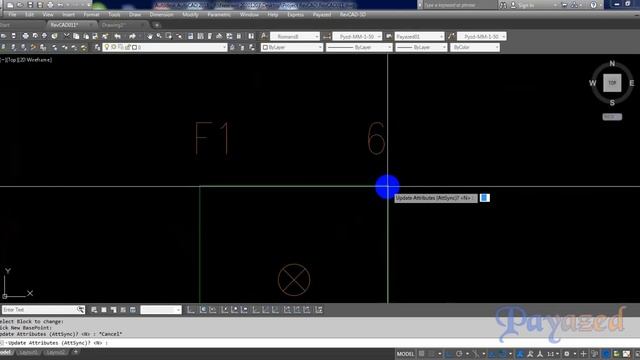This screenshot has height=360, width=640.
Task: Select the Zoom Window tool
Action: pos(169,36)
